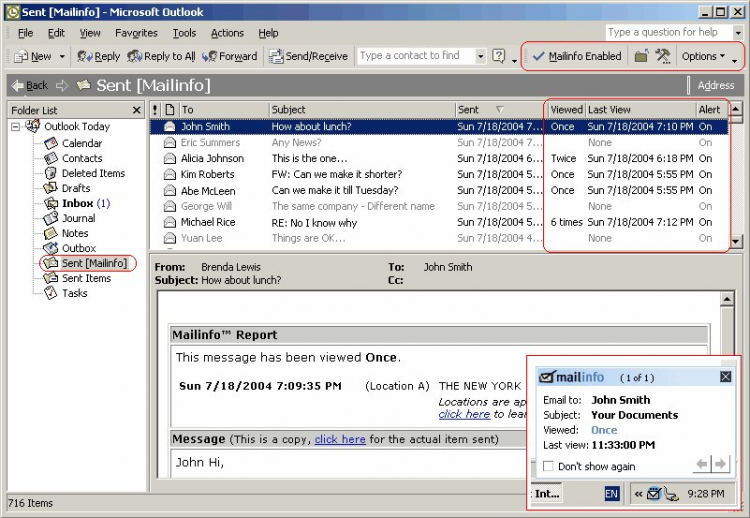Click the Send/Receive button
Viewport: 750px width, 518px height.
click(308, 56)
